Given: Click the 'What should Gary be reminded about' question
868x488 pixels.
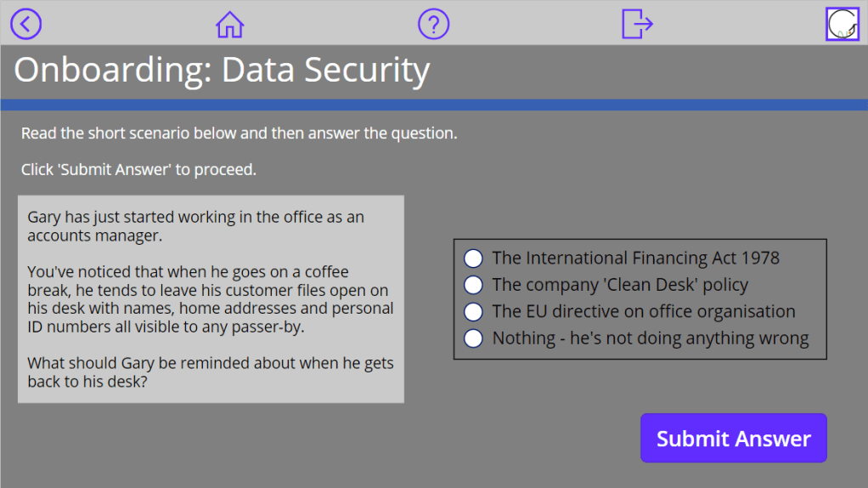Looking at the screenshot, I should [x=210, y=372].
